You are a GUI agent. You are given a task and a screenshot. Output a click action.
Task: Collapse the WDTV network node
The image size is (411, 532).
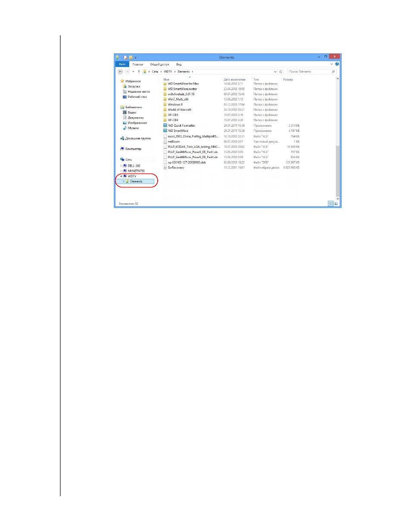(121, 176)
